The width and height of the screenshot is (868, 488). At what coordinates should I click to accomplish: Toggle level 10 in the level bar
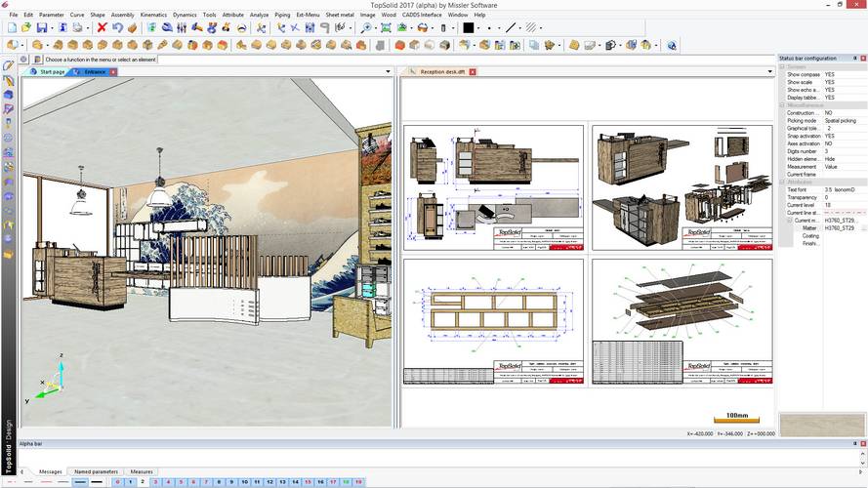(244, 482)
